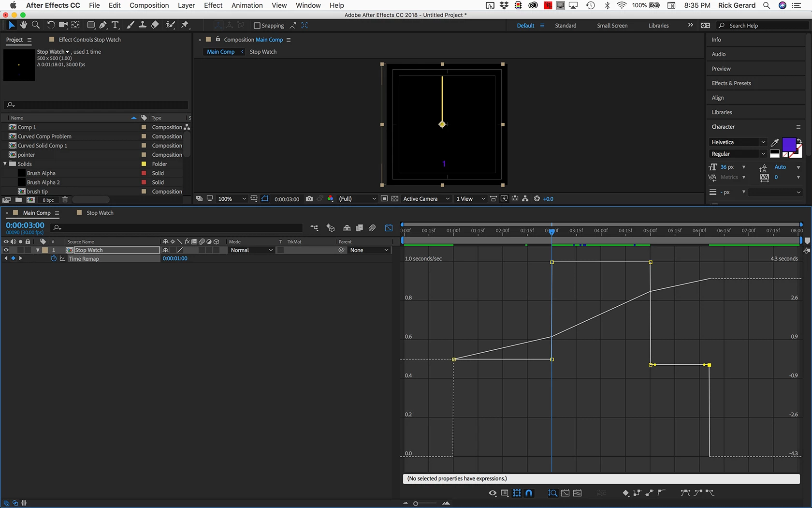812x508 pixels.
Task: Open the Composition menu
Action: tap(149, 5)
